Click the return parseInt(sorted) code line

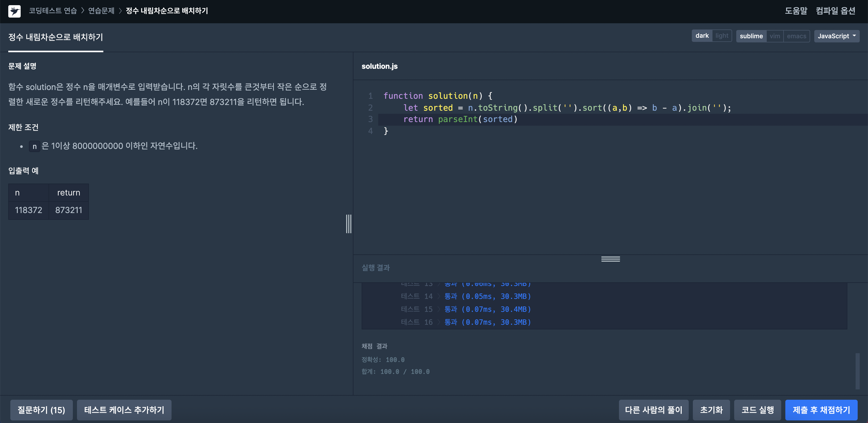point(460,119)
